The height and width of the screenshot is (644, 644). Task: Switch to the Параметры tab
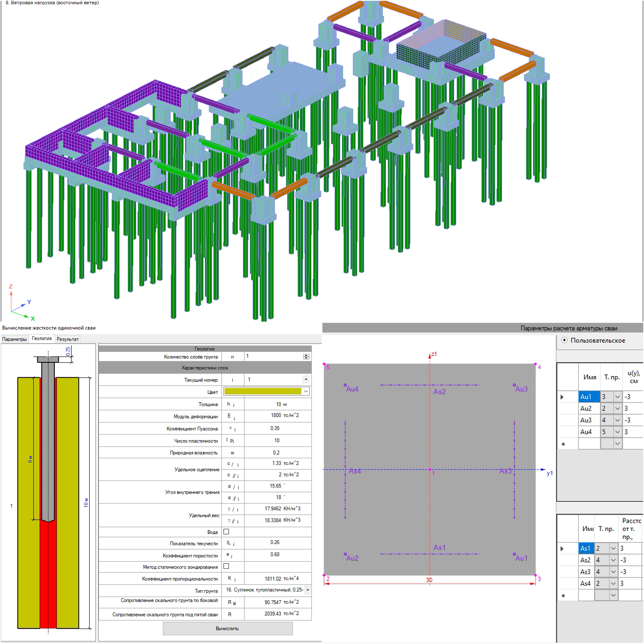click(14, 339)
